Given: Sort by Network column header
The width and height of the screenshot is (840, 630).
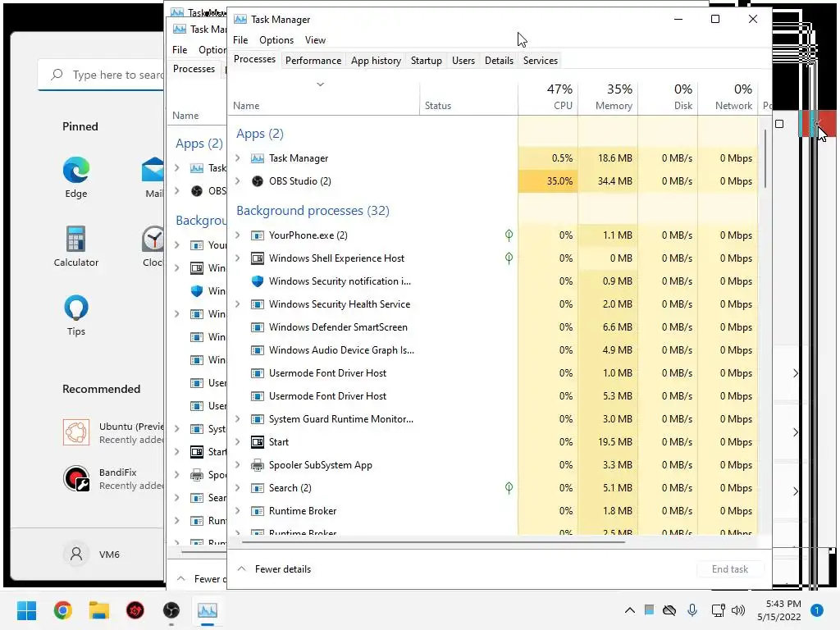Looking at the screenshot, I should (x=728, y=97).
